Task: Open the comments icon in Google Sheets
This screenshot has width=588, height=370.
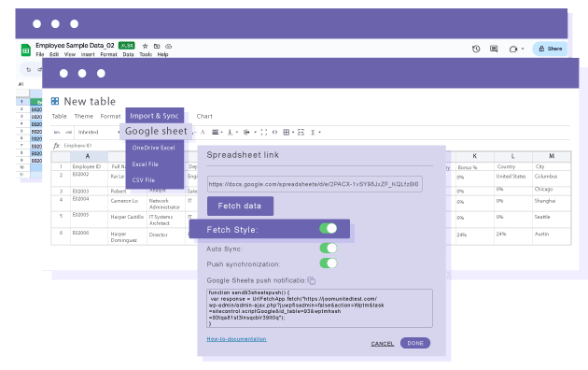Action: [x=494, y=49]
